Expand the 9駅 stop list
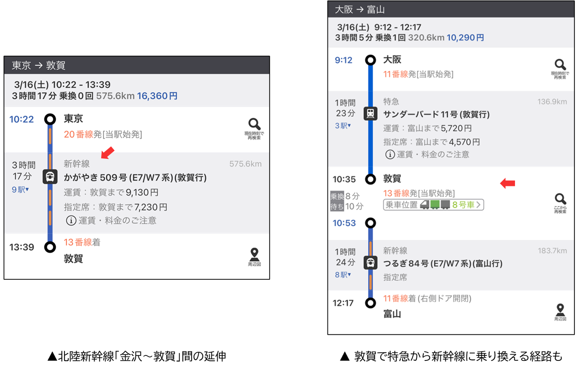 click(20, 190)
